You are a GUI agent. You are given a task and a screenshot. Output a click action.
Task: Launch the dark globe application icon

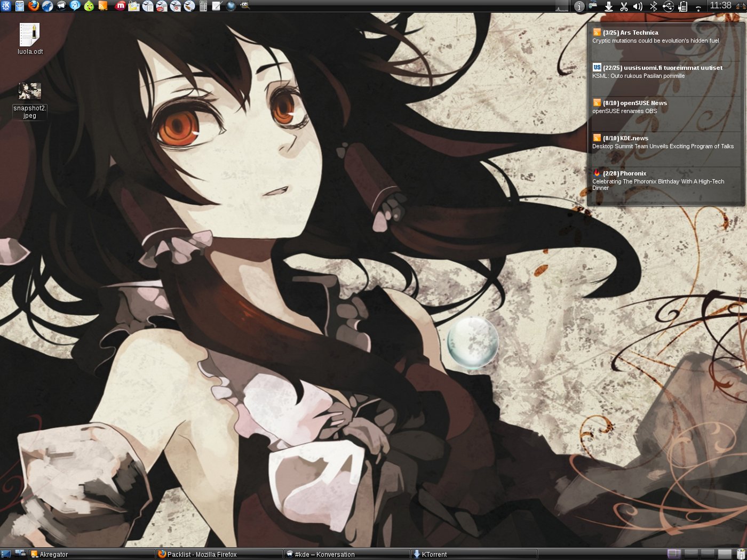(231, 6)
